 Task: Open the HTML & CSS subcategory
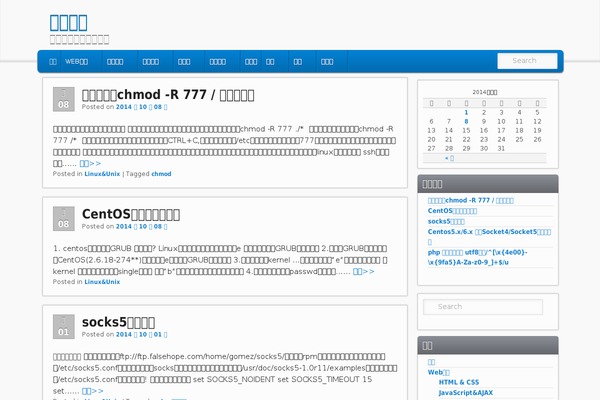459,382
